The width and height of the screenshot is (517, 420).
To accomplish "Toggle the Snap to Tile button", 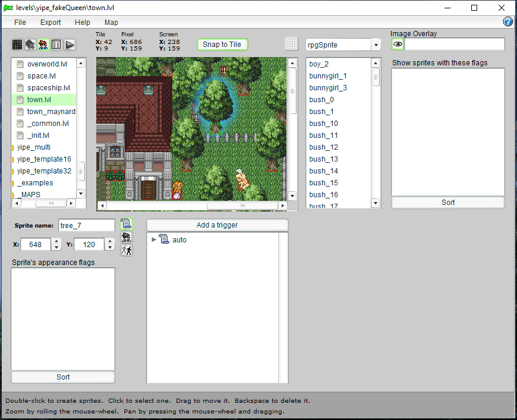I will click(222, 45).
